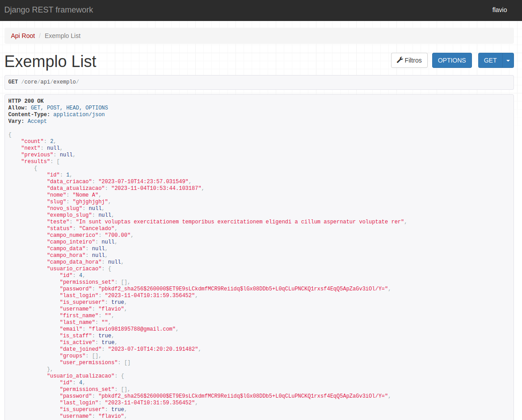Click the "data_atualizacao" timestamp value
This screenshot has width=522, height=420.
point(156,188)
